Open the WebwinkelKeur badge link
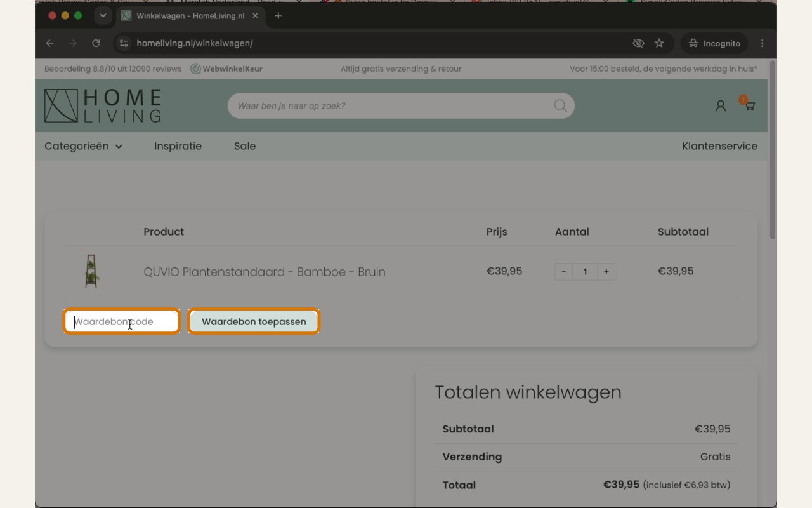 click(x=226, y=69)
